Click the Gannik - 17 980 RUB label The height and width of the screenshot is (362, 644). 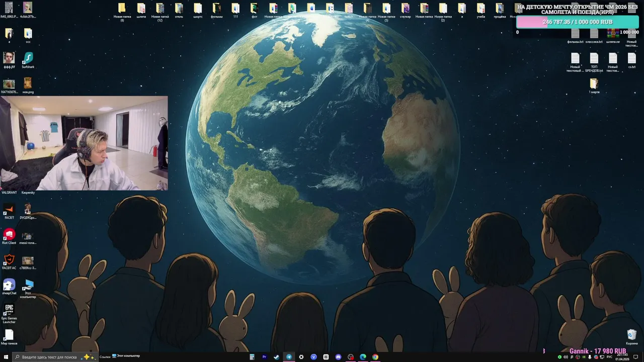coord(598,351)
